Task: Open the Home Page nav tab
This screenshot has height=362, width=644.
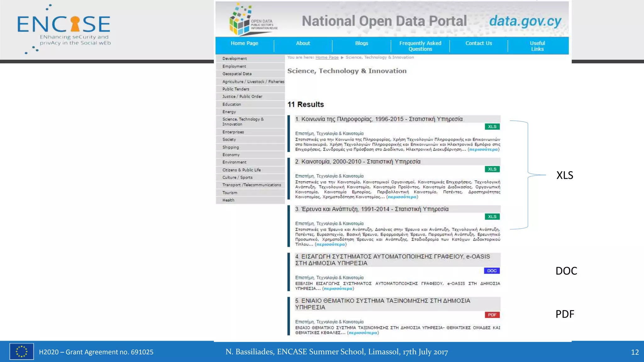Action: coord(244,43)
